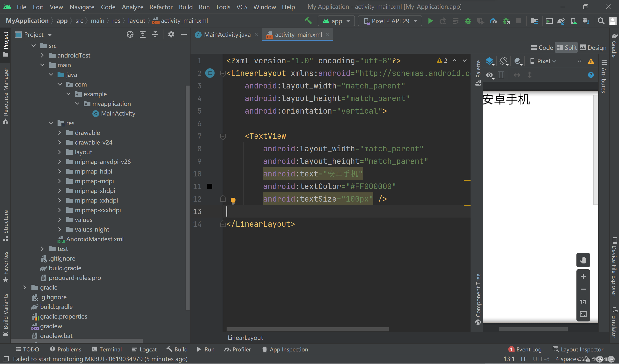
Task: Collapse the res folder in project tree
Action: pos(51,123)
